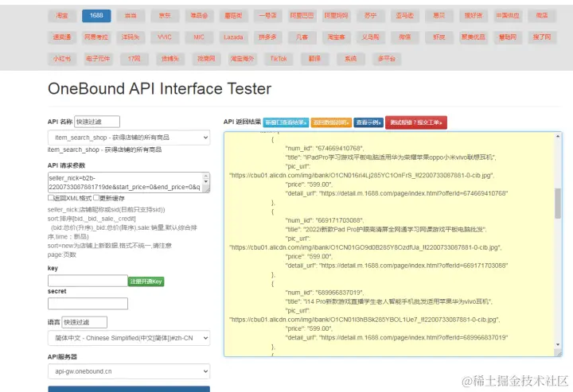Expand the item_search_shop API dropdown
The height and width of the screenshot is (392, 573).
(129, 138)
